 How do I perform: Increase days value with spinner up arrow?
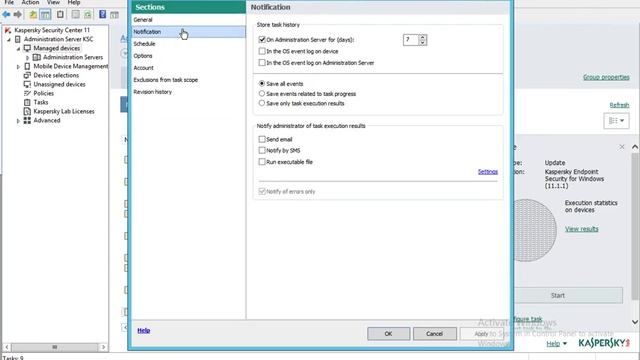point(422,37)
